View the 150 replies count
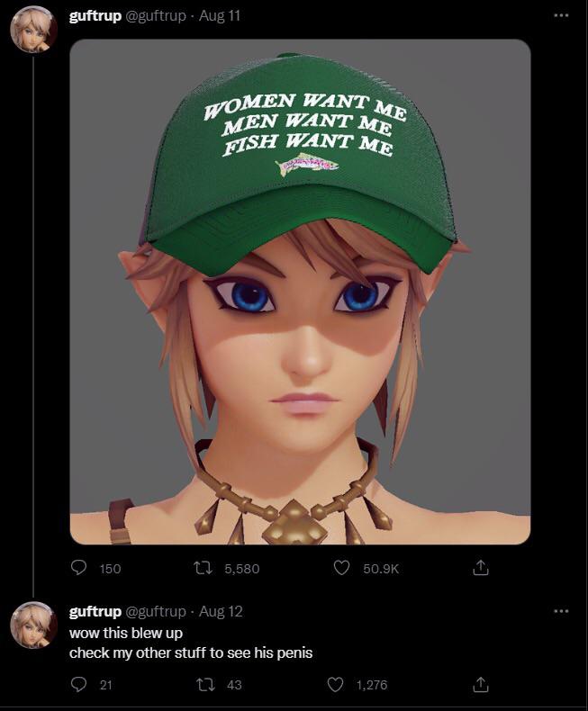 [110, 569]
